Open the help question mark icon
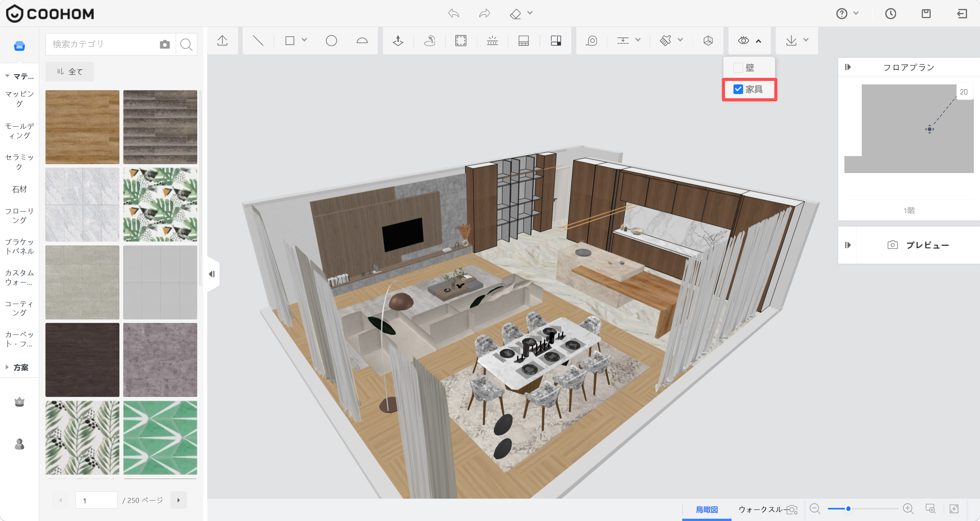 tap(842, 14)
